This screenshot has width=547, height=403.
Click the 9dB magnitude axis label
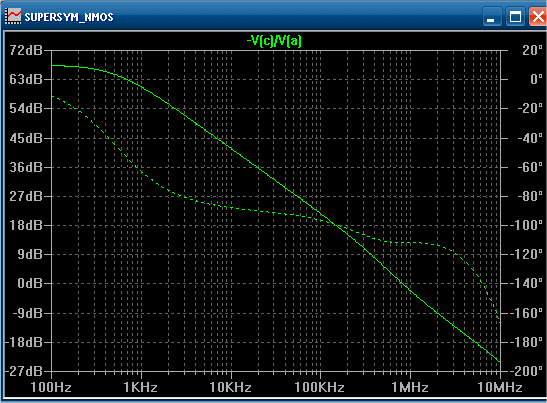pyautogui.click(x=30, y=254)
